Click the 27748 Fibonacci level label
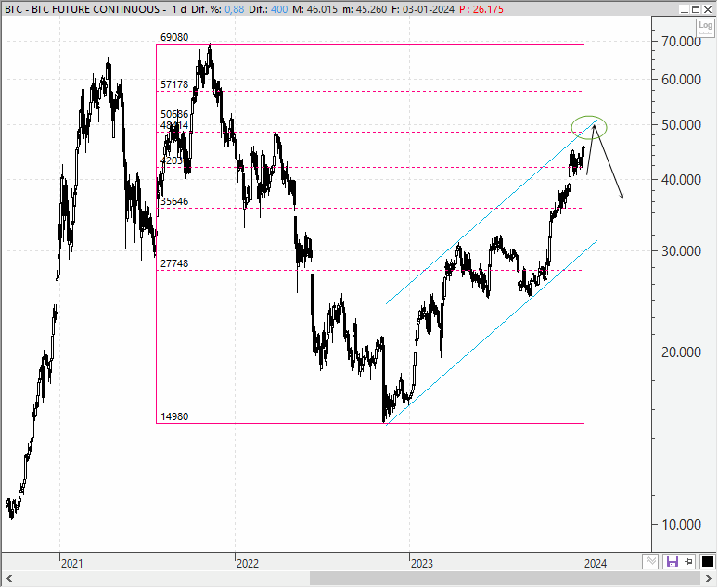718x588 pixels. click(174, 263)
